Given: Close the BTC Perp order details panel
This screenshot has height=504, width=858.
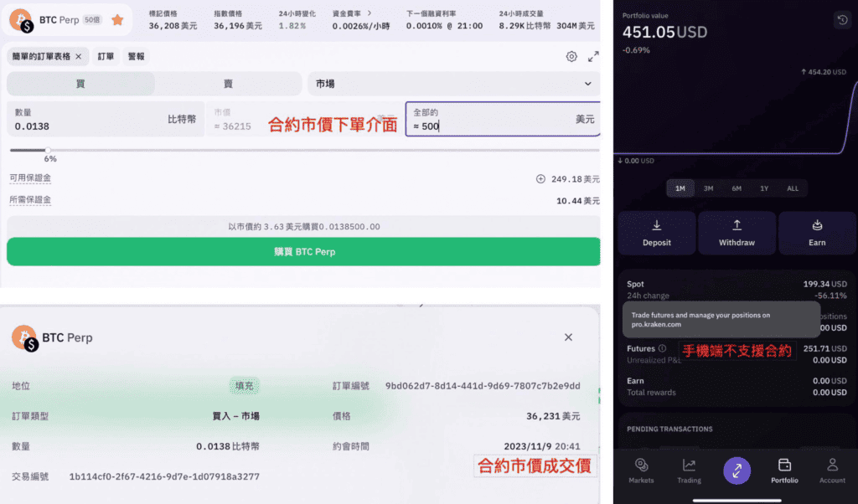Looking at the screenshot, I should pos(568,337).
